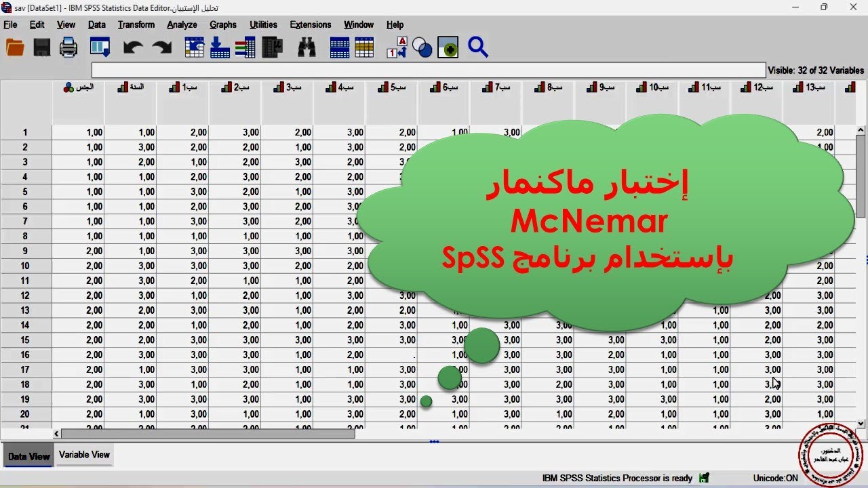868x488 pixels.
Task: Open the Data menu
Action: click(97, 24)
